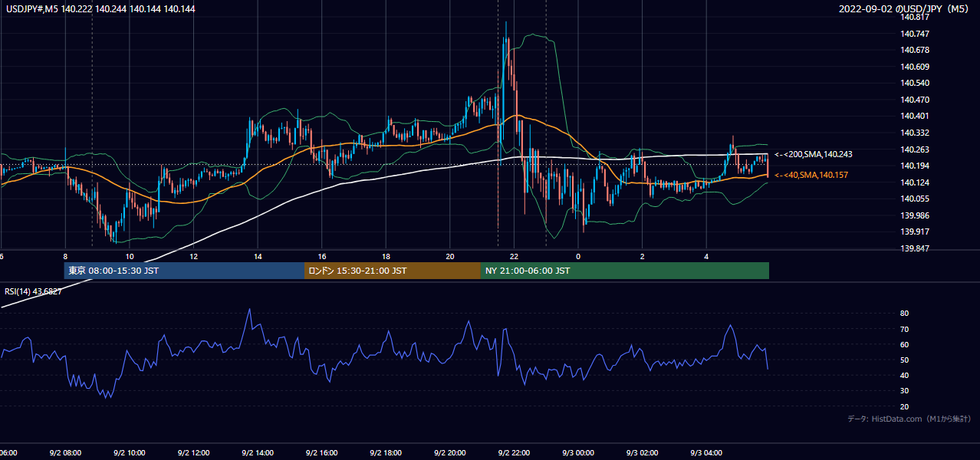Click price axis label 139.917
Screen dimensions: 980x460
click(916, 232)
